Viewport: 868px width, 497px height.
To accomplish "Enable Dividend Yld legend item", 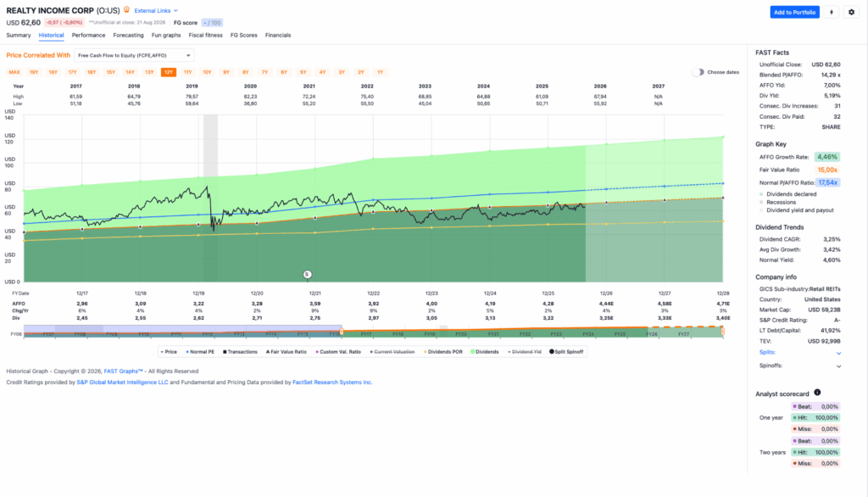I will pos(525,352).
